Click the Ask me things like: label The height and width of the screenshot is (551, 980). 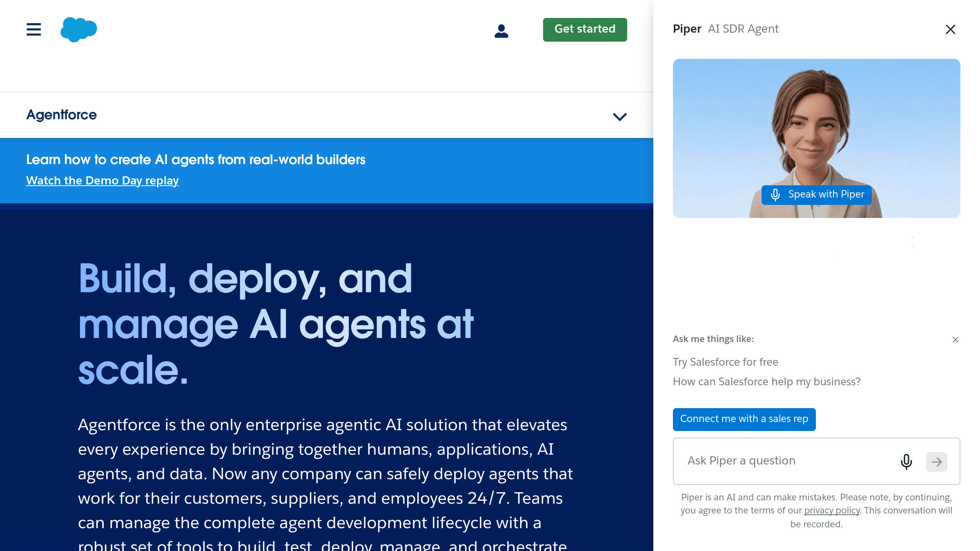pyautogui.click(x=713, y=339)
